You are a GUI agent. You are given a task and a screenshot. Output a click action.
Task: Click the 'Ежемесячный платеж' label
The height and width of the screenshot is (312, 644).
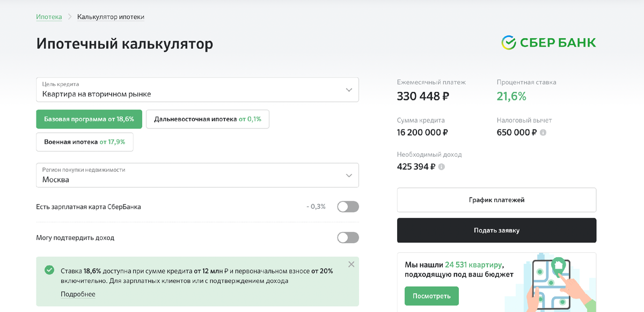pos(431,83)
